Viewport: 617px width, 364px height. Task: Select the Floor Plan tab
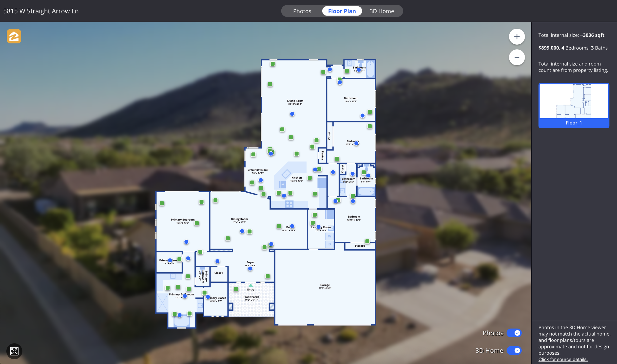[342, 11]
